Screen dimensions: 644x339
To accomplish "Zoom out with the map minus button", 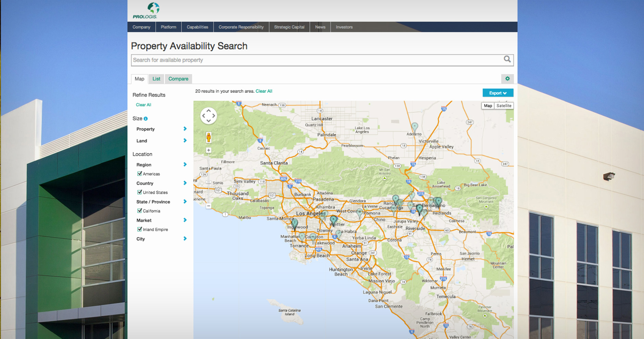I will point(208,206).
